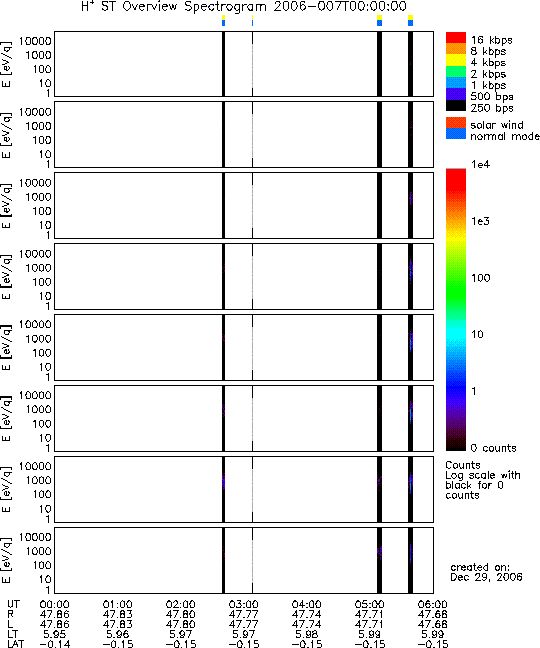
Task: Click the red 16 kbps legend swatch
Action: click(x=456, y=38)
